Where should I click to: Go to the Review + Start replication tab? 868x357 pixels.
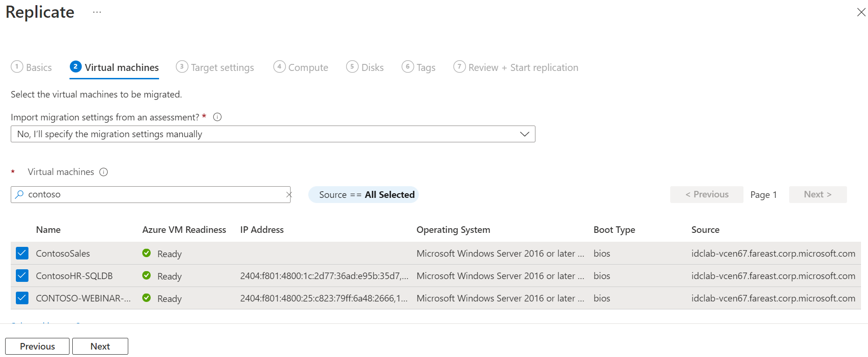click(516, 68)
